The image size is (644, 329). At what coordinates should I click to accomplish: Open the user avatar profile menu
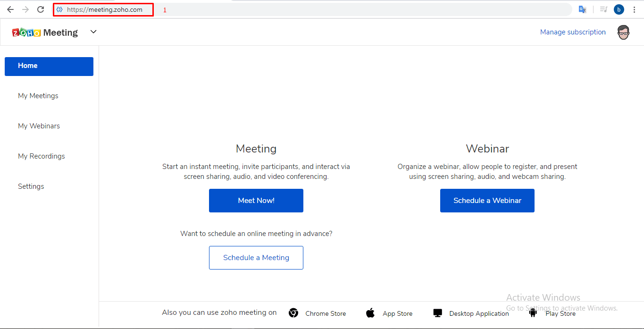click(623, 33)
